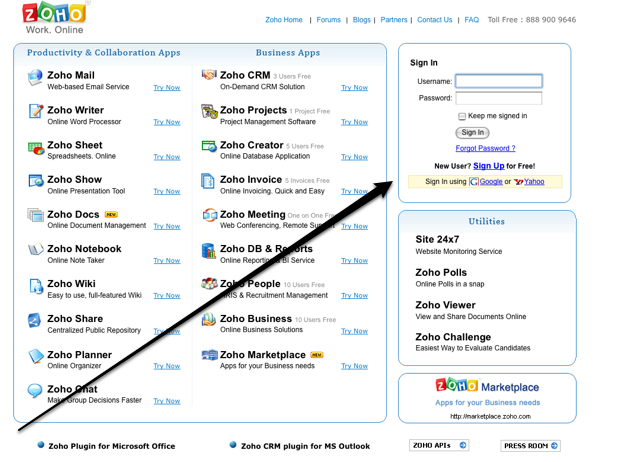Click the bullet beside Zoho Plugin for Microsoft Office
Screen dimensions: 621x462
click(41, 445)
